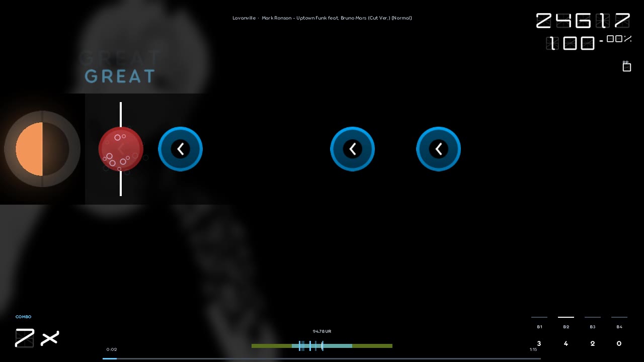644x362 pixels.
Task: Click the B2 key counter label
Action: (x=566, y=327)
